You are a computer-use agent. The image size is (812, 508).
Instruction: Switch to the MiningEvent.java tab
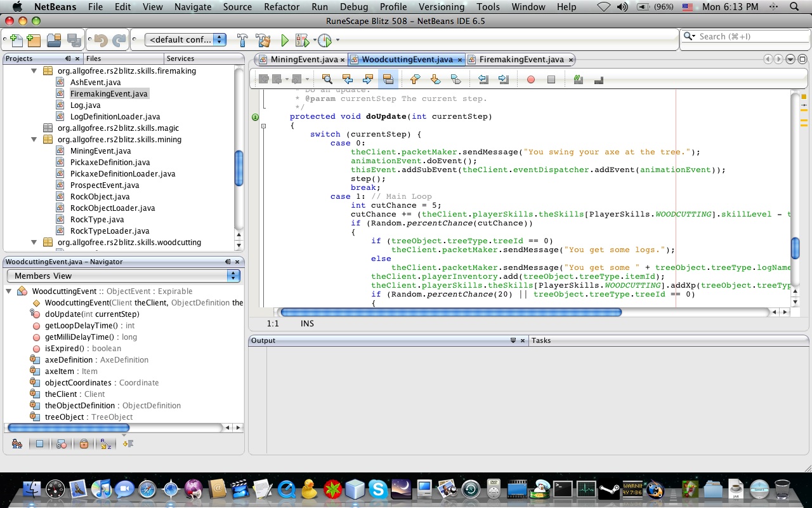pyautogui.click(x=304, y=59)
